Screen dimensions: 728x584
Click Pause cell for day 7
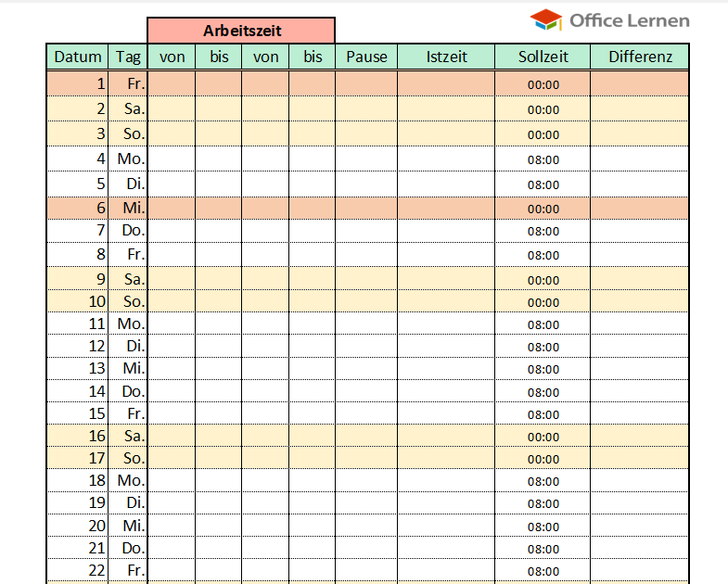click(x=366, y=230)
